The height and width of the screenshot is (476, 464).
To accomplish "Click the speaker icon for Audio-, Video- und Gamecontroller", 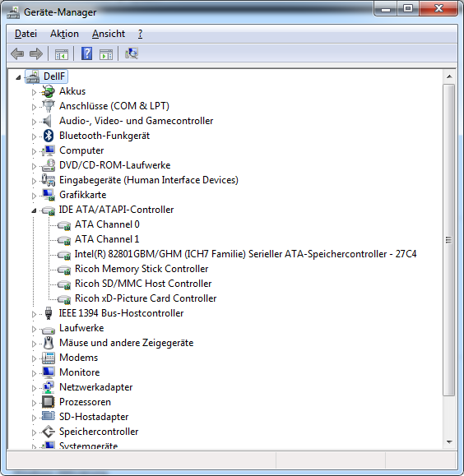I will pyautogui.click(x=48, y=121).
